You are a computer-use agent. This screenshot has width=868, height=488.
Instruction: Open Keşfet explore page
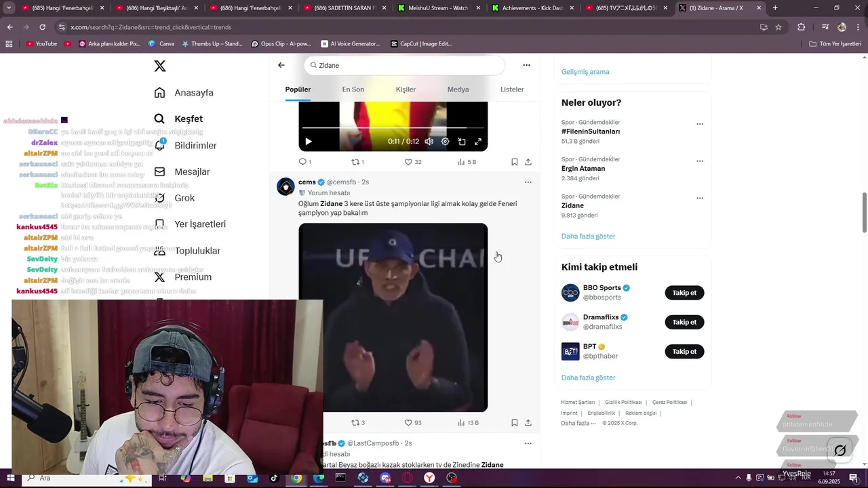[178, 119]
